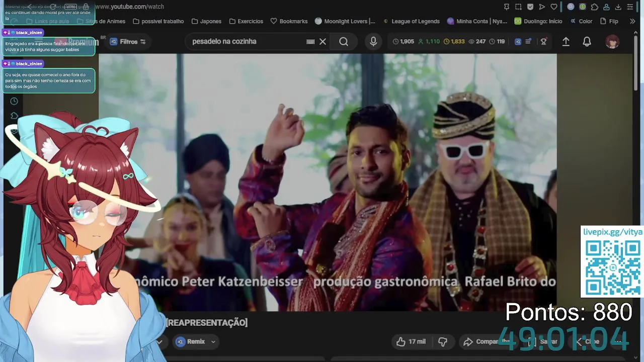Viewport: 644px width, 362px height.
Task: Save the video with Salvar
Action: pyautogui.click(x=542, y=342)
